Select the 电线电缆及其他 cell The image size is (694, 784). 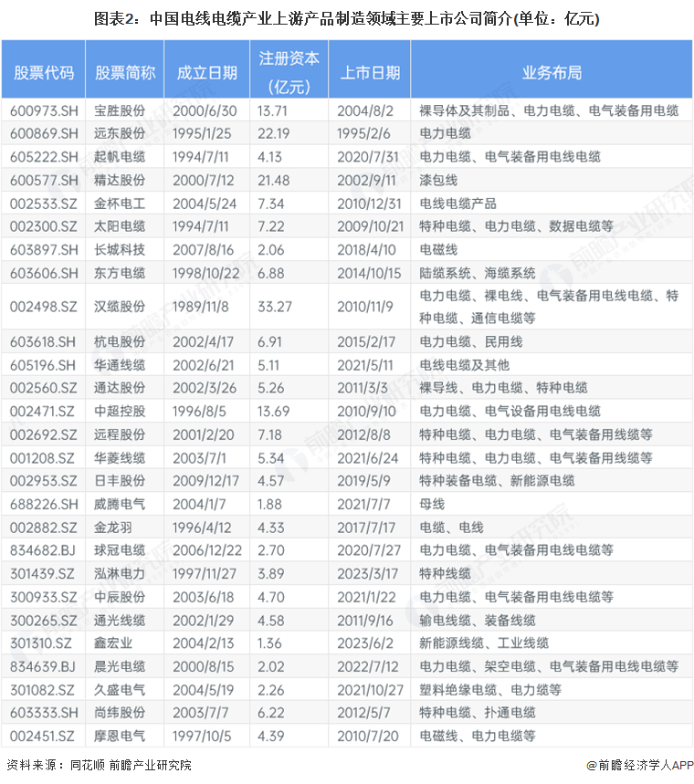click(464, 365)
